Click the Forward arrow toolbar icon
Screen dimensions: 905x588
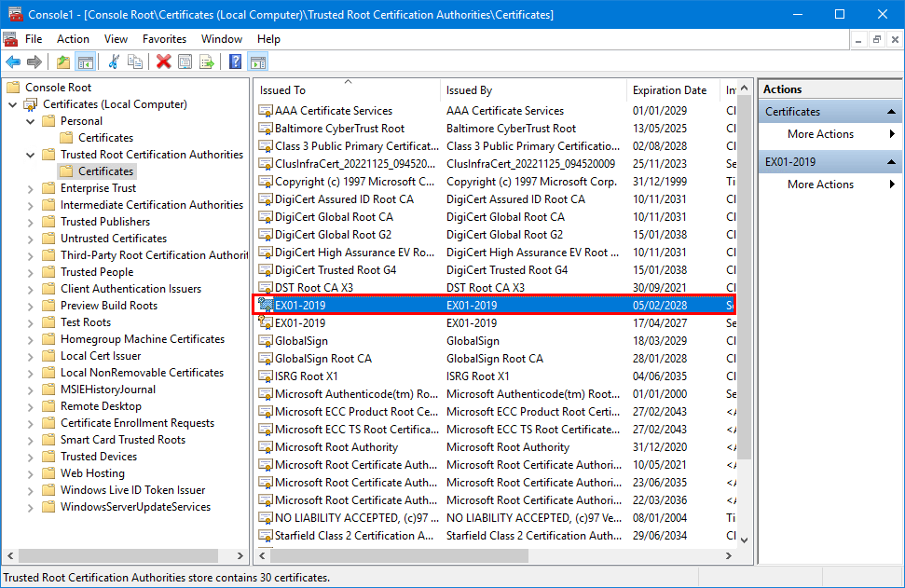(x=34, y=62)
